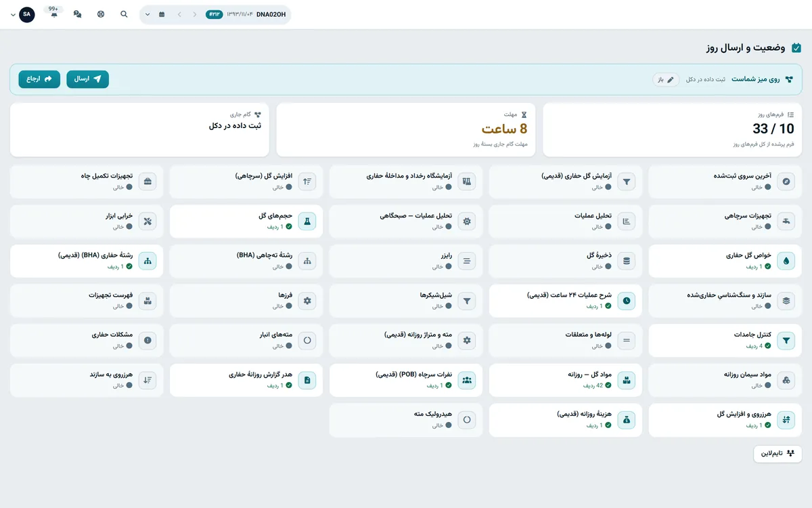
Task: Go to next day with right arrow
Action: (x=195, y=14)
